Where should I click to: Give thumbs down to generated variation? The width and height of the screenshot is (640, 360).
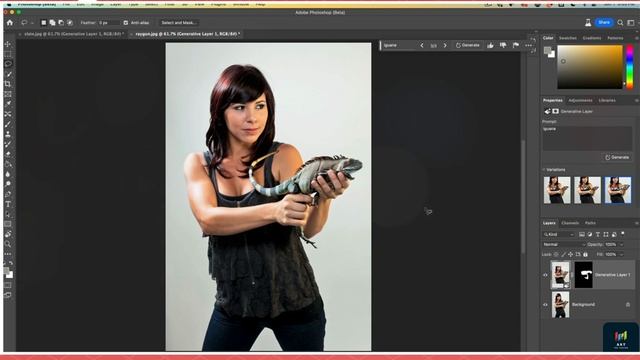503,45
